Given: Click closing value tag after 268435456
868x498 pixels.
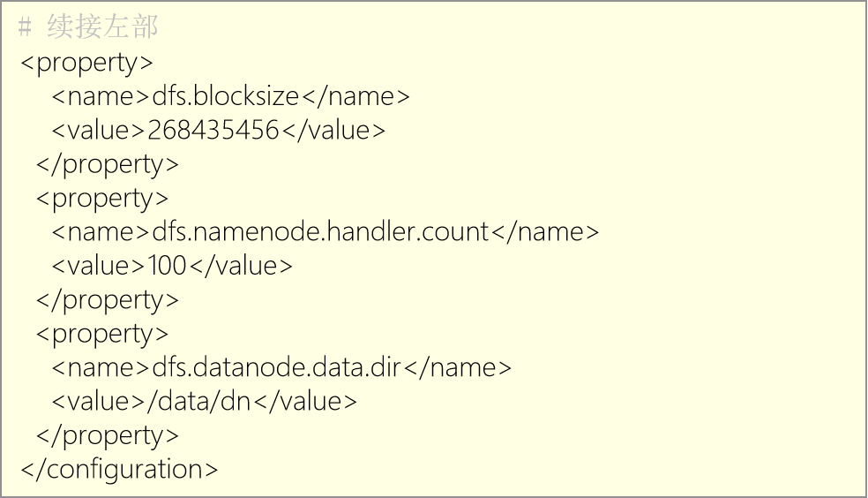Looking at the screenshot, I should pos(333,130).
